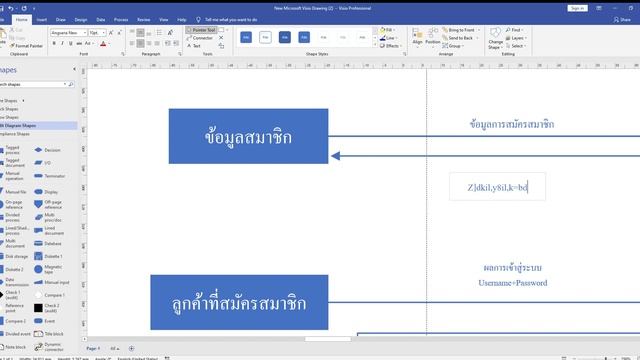This screenshot has height=360, width=640.
Task: Open the Draw ribbon tab
Action: point(61,20)
